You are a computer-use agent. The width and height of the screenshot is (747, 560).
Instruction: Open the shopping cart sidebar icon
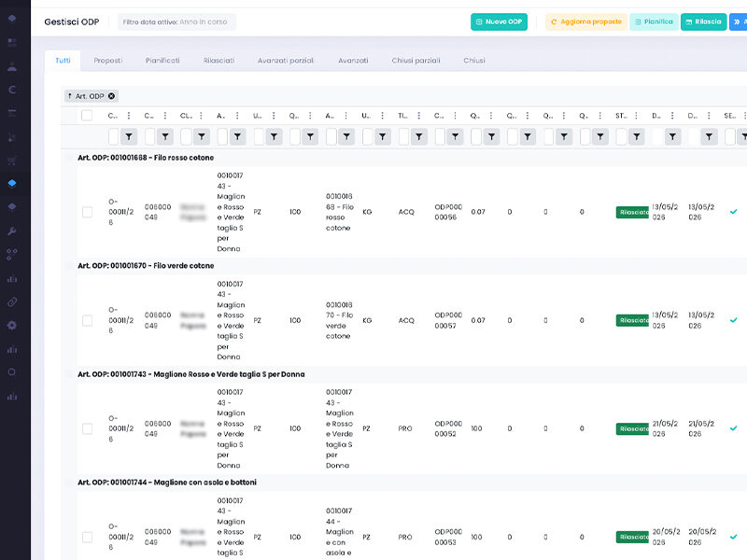pos(12,161)
